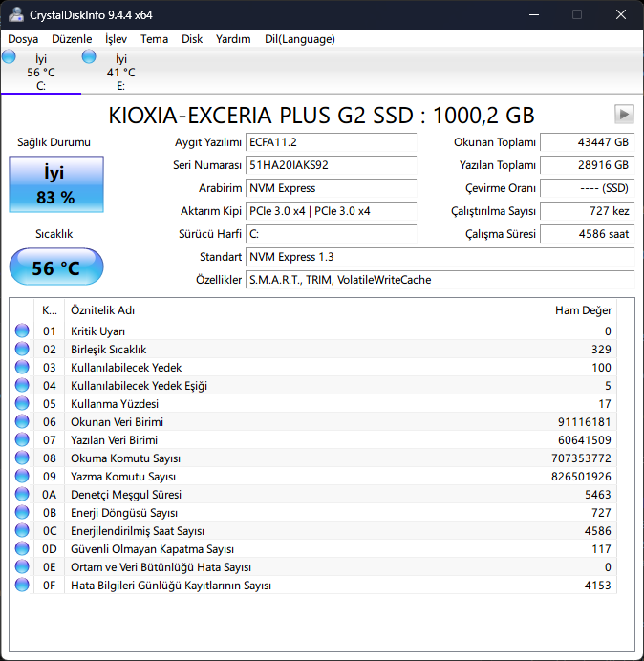Close the CrystalDiskInfo window
This screenshot has height=661, width=644.
click(x=621, y=14)
